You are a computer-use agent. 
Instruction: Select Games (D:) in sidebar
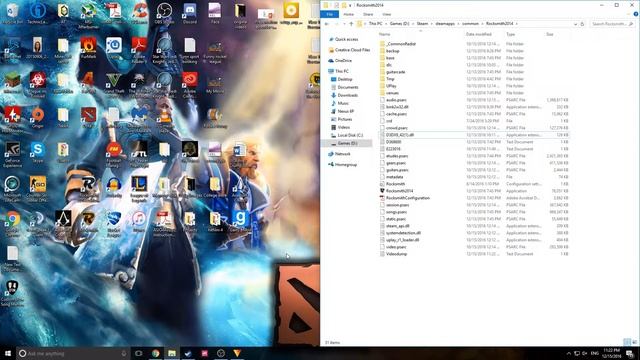coord(347,143)
